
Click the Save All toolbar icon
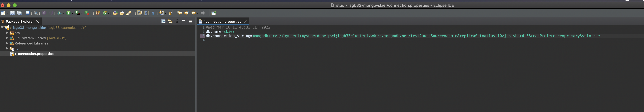pos(19,13)
